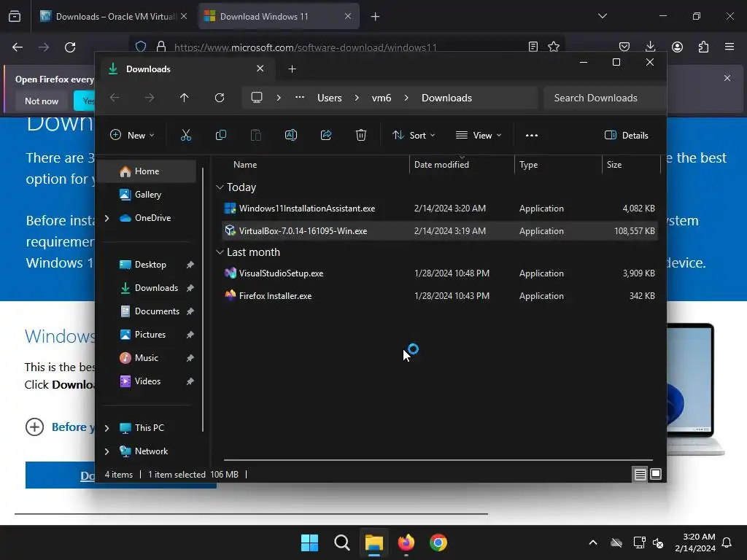Select VisualStudioSetup.exe file
747x560 pixels.
[440, 273]
